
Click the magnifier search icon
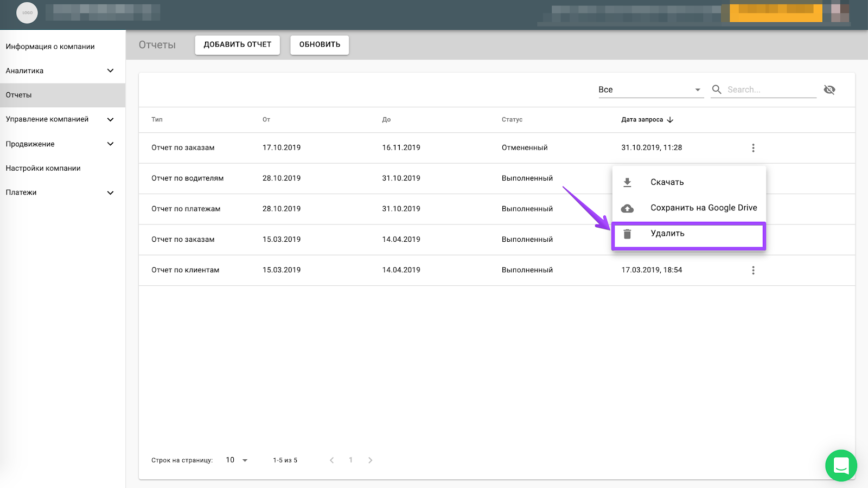point(717,89)
